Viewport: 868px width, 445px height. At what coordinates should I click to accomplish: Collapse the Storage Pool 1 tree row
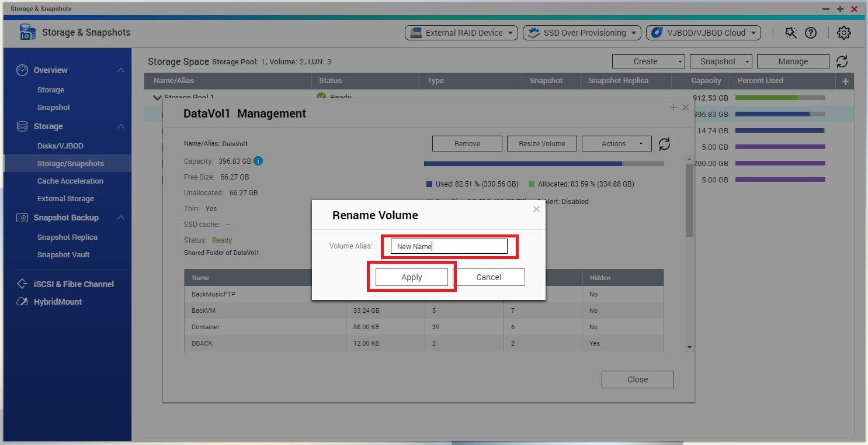[x=157, y=97]
